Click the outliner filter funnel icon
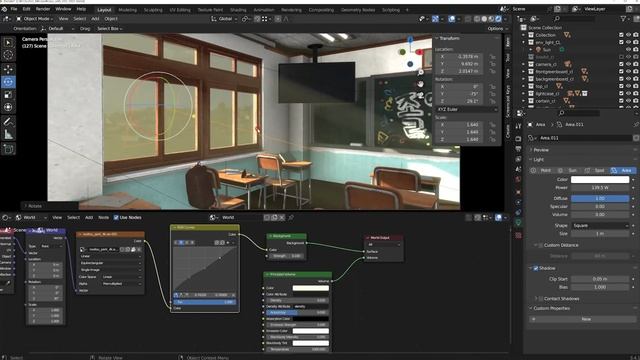 [623, 19]
